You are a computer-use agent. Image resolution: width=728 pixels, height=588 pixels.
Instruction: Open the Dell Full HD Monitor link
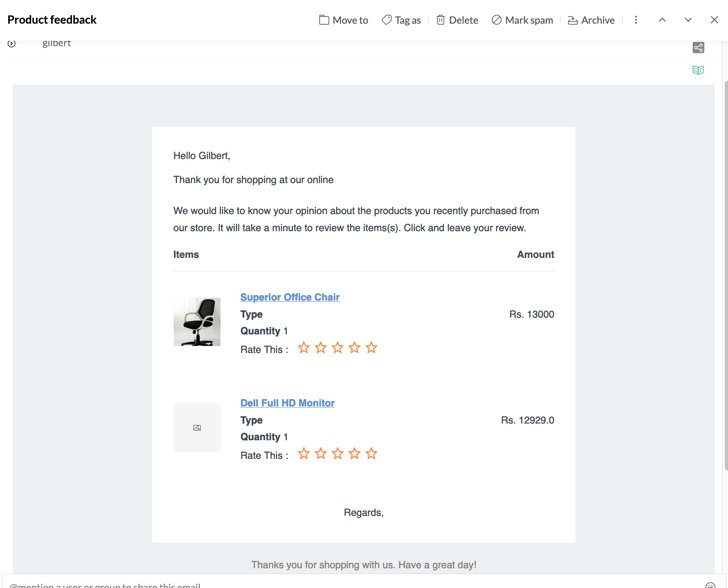[287, 403]
